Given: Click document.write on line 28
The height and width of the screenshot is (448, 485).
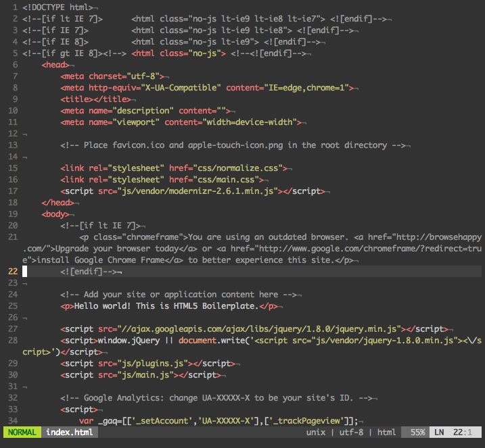Looking at the screenshot, I should (x=212, y=341).
